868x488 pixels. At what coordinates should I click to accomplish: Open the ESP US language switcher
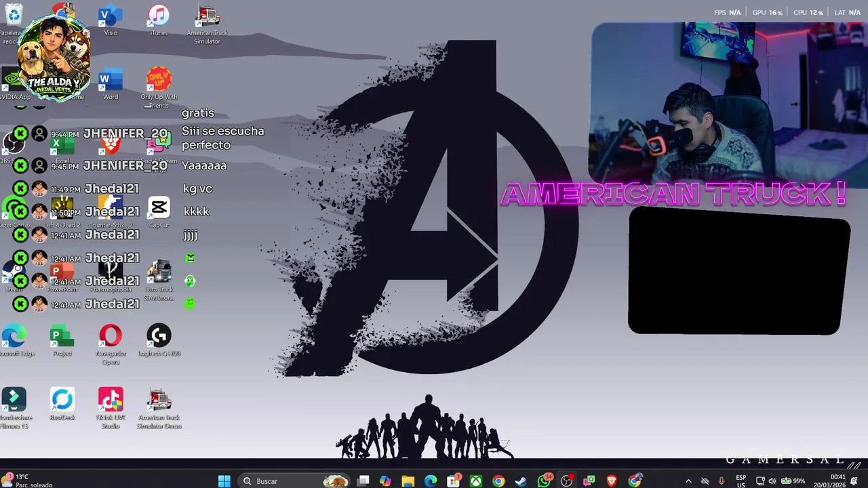pos(741,481)
